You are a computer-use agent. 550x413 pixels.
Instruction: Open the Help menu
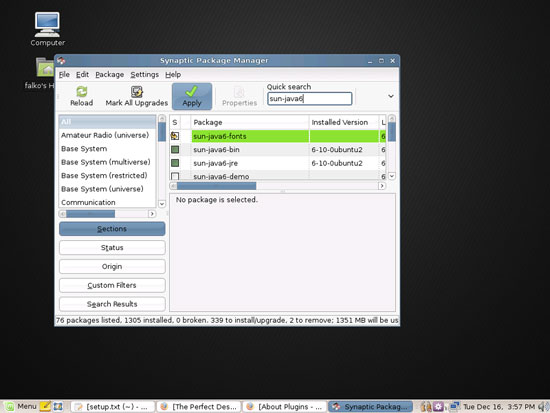click(173, 74)
